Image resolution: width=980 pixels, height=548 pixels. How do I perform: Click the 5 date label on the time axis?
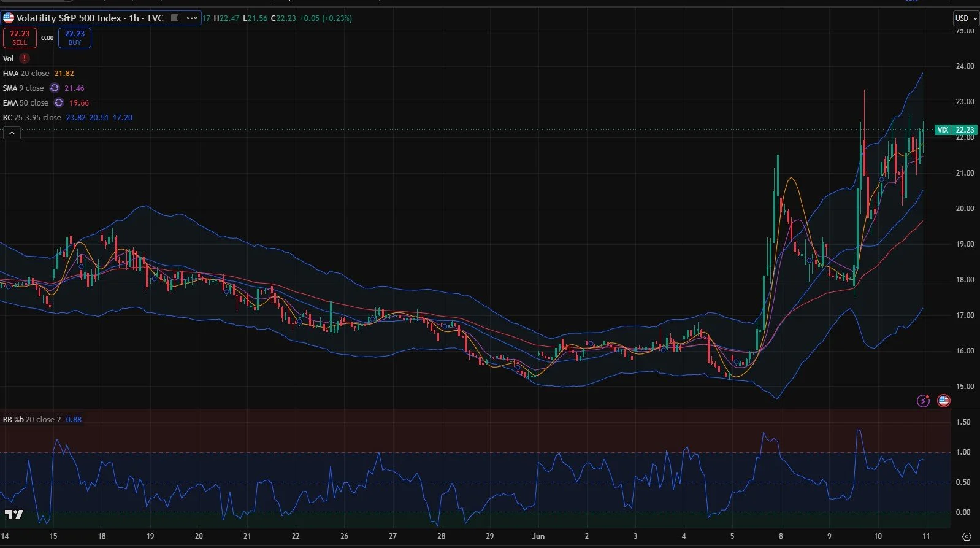(732, 536)
